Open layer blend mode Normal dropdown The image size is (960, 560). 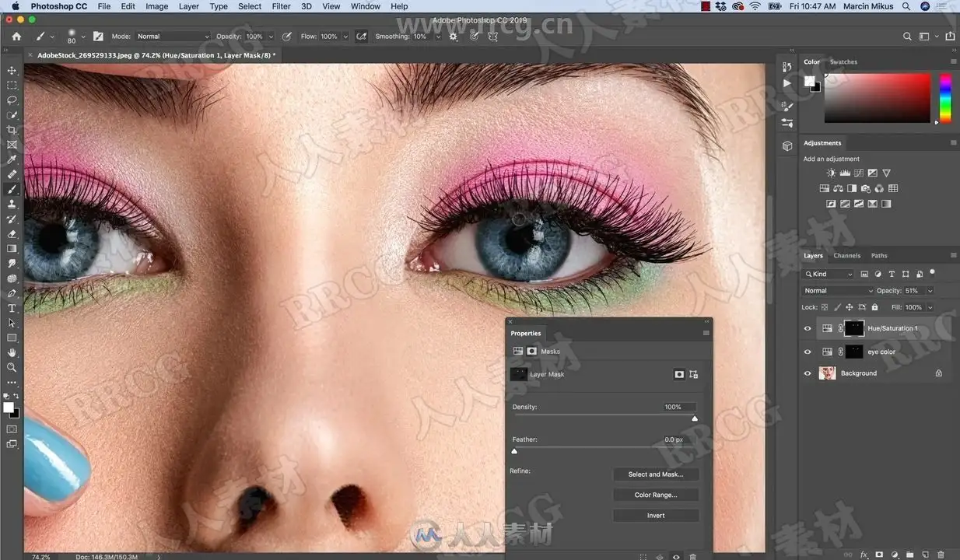[x=839, y=291]
